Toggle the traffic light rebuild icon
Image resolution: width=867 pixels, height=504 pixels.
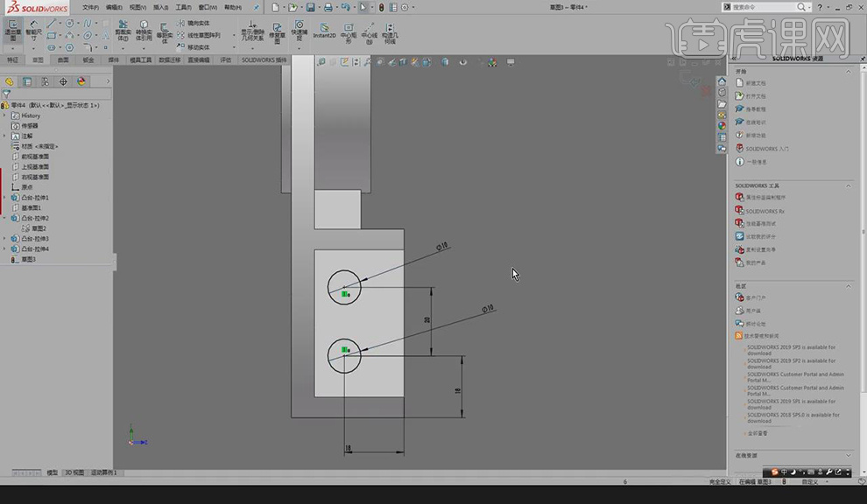pos(381,7)
